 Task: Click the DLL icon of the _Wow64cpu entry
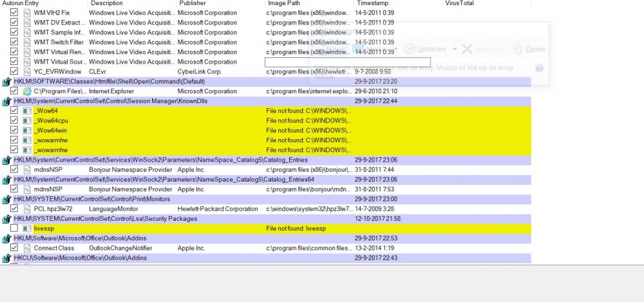(27, 121)
